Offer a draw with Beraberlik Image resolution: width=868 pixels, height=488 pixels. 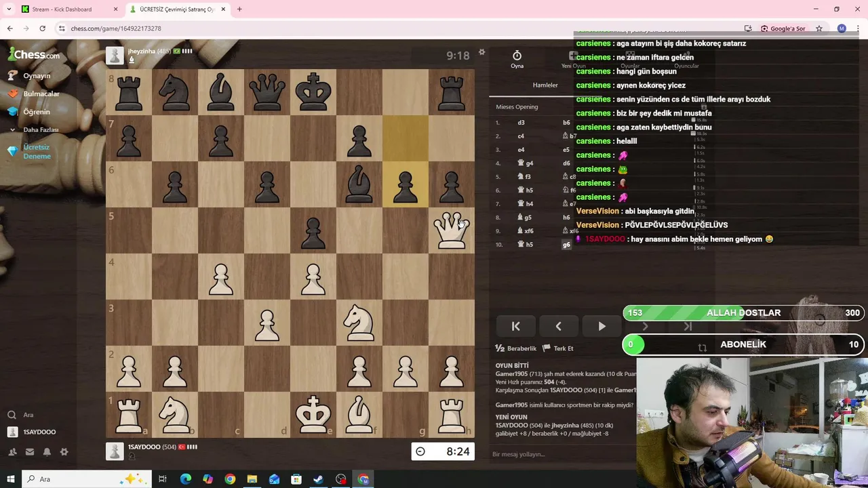pos(516,348)
